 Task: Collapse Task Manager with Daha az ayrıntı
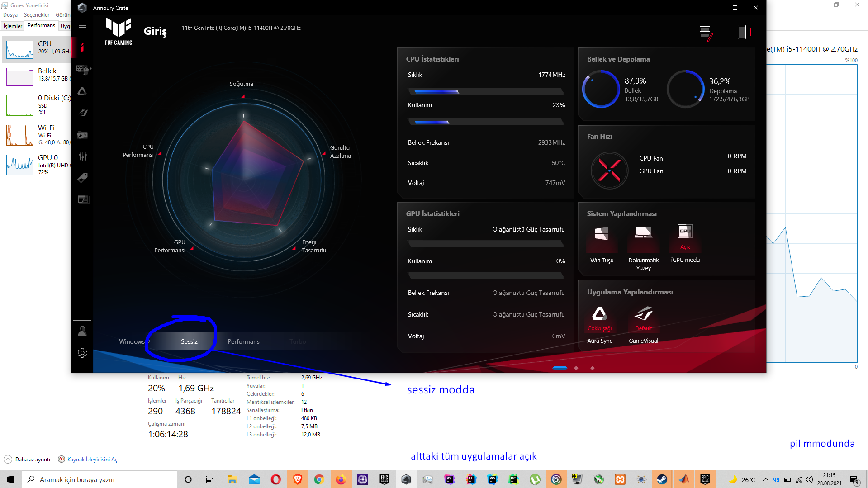point(27,459)
